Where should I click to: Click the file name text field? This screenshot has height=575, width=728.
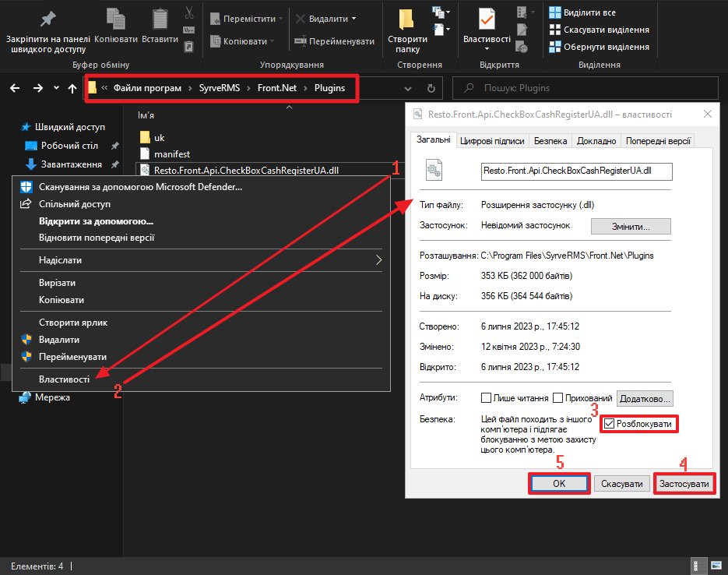576,169
